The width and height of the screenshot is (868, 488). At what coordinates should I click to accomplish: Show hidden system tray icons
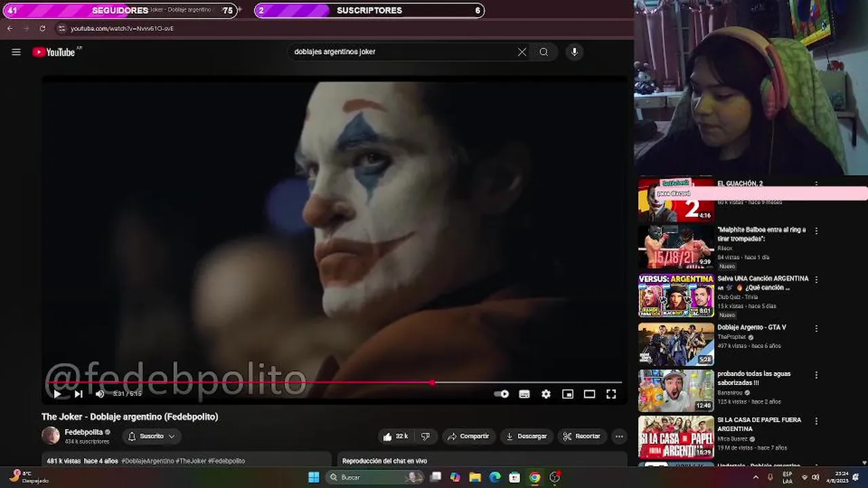(x=756, y=477)
